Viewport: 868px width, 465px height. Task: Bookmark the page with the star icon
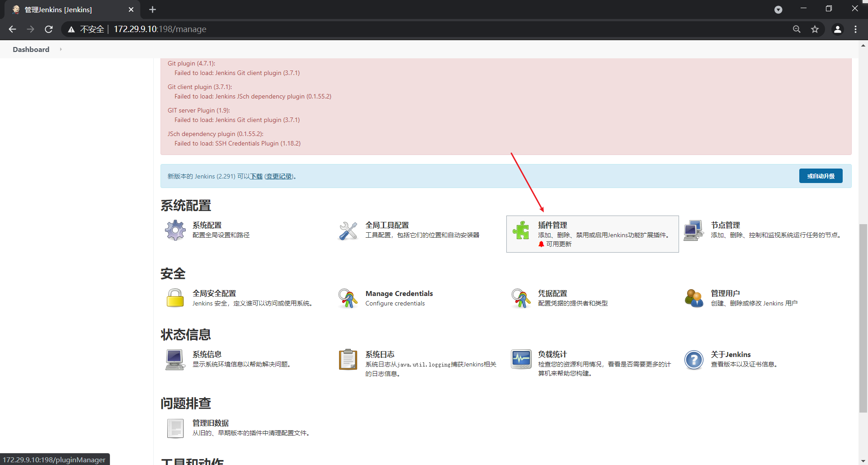tap(815, 29)
